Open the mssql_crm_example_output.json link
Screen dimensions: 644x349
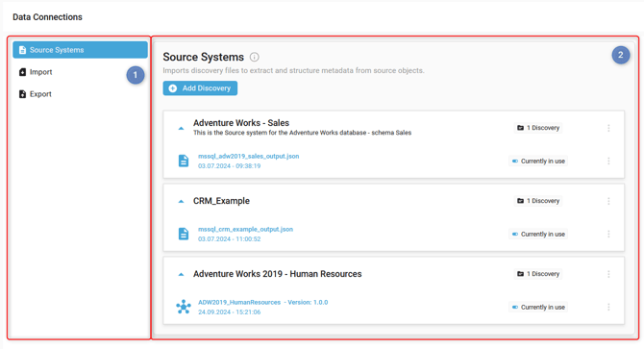point(246,229)
